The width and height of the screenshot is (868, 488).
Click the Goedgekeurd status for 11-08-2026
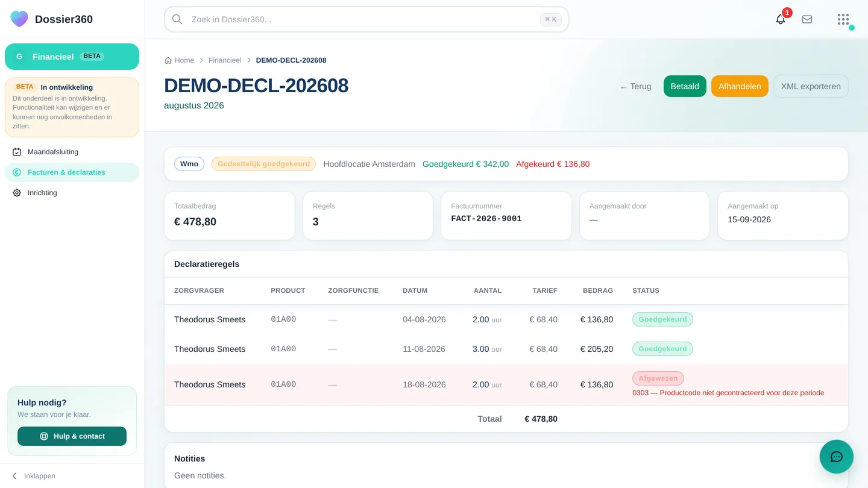point(662,349)
